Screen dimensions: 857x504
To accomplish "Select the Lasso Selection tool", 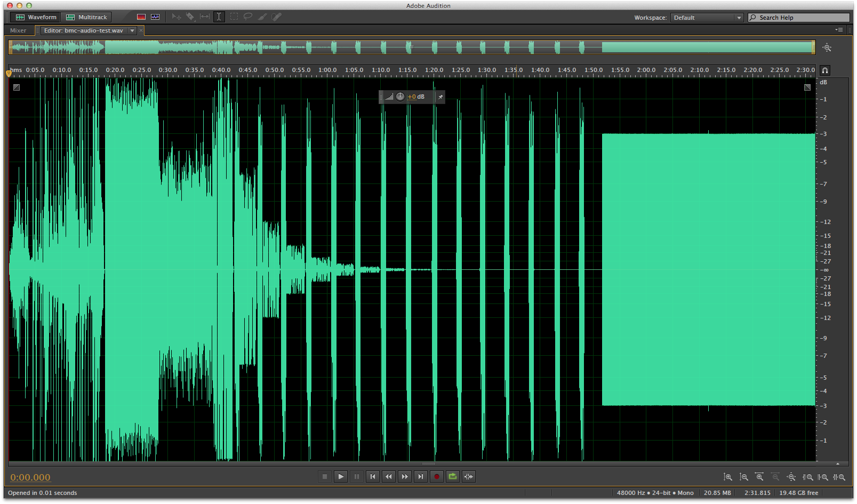I will pyautogui.click(x=248, y=17).
